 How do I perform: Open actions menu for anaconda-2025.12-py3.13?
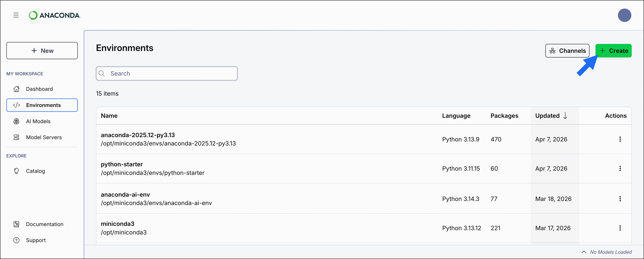(x=620, y=139)
